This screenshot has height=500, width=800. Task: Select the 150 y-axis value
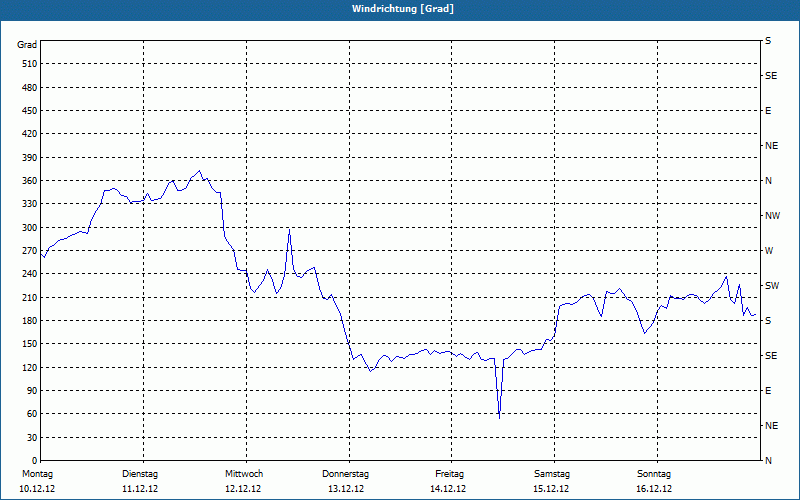click(x=30, y=344)
